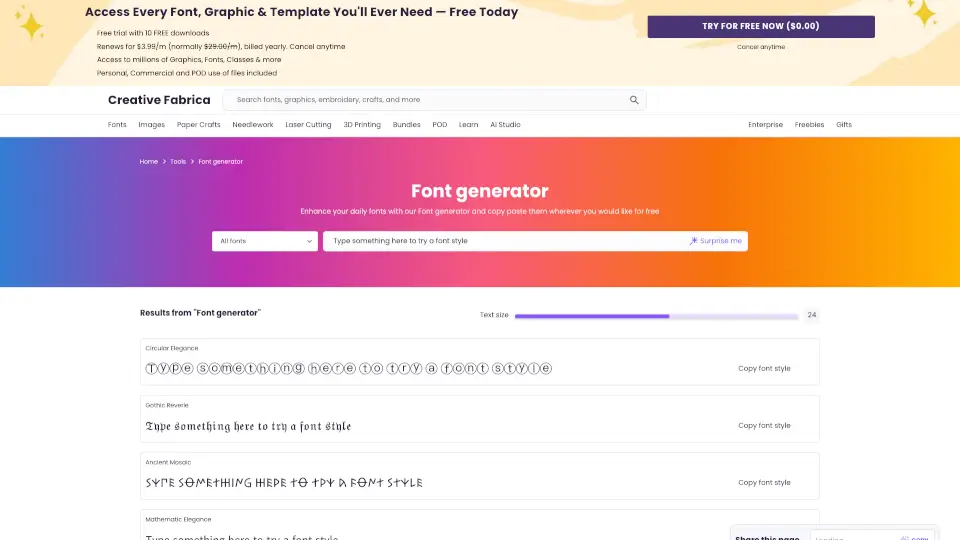Image resolution: width=960 pixels, height=540 pixels.
Task: Open the Images menu
Action: [x=151, y=125]
